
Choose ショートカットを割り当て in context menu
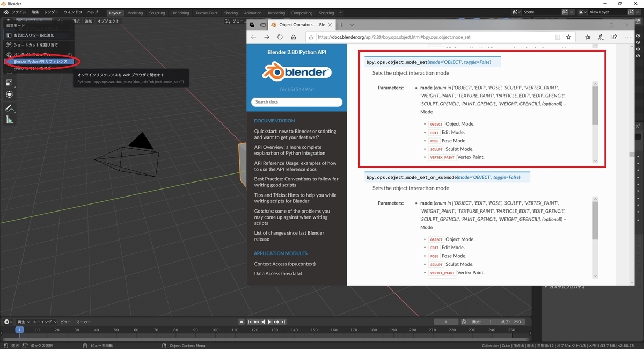pos(38,45)
